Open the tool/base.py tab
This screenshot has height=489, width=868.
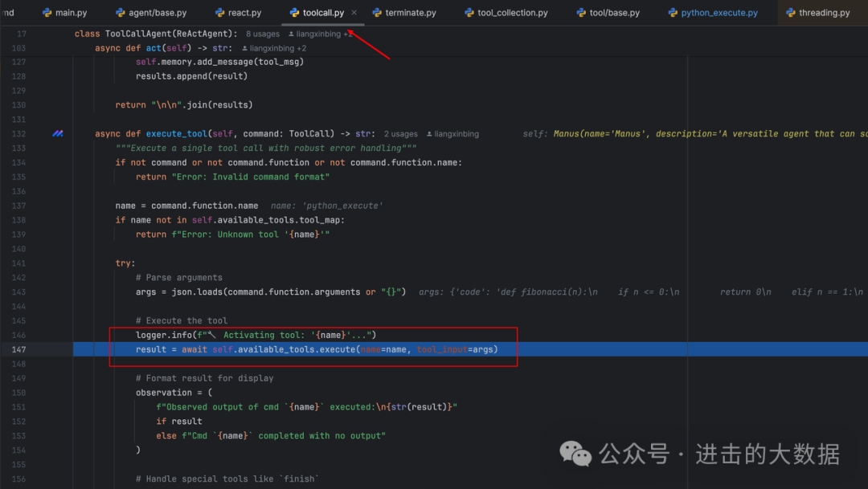608,12
